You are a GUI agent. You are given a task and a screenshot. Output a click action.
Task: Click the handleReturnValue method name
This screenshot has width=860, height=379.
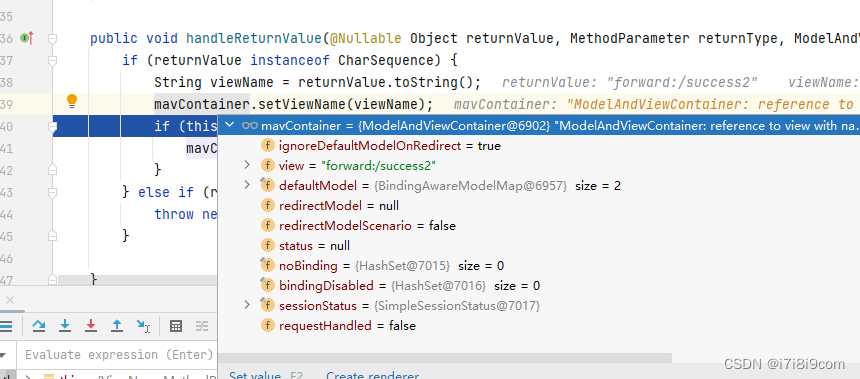(x=253, y=38)
